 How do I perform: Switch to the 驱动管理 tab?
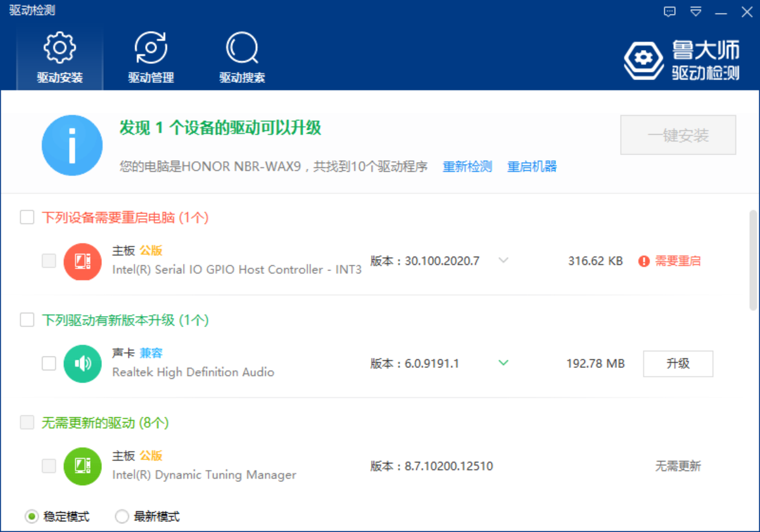(x=151, y=58)
